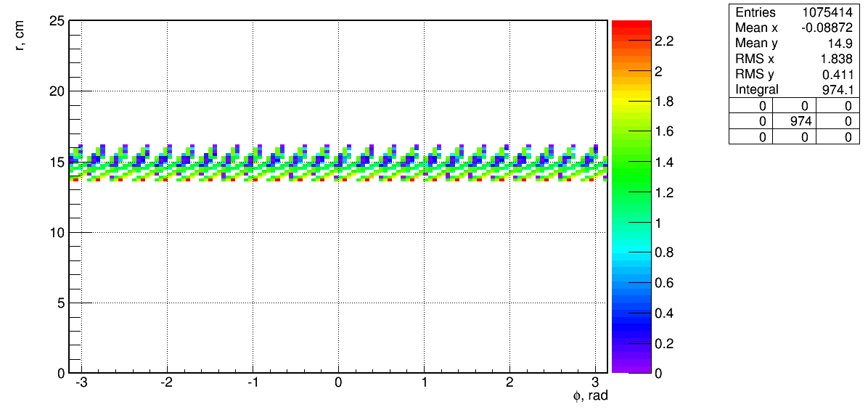Click the red top of the color palette
The width and height of the screenshot is (868, 415).
click(631, 25)
